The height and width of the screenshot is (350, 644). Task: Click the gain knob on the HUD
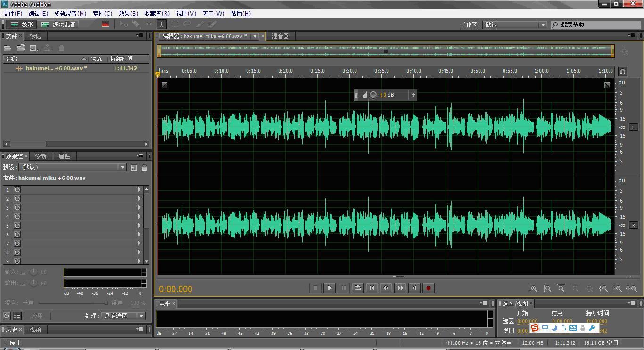(x=373, y=95)
